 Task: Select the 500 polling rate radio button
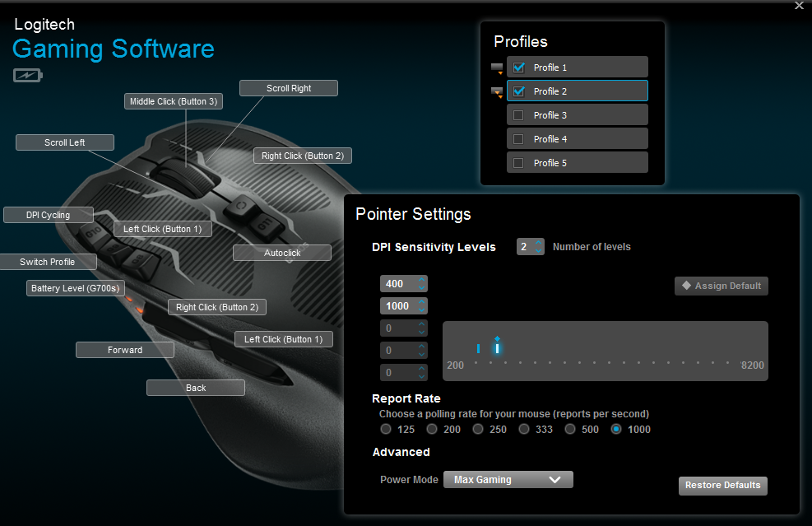[570, 429]
